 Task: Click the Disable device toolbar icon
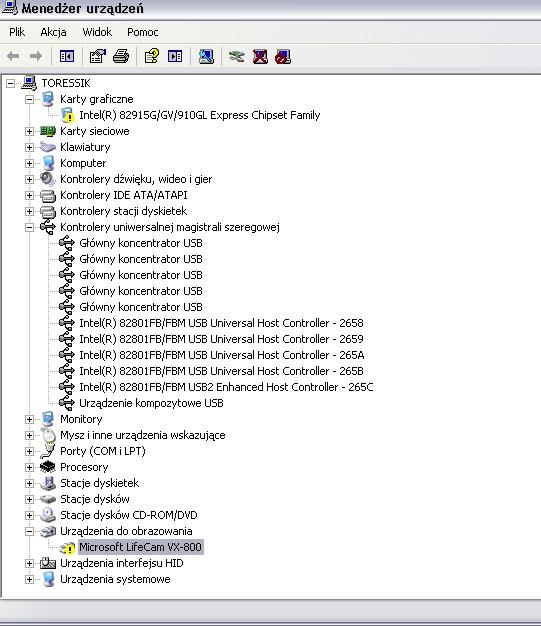(x=283, y=56)
